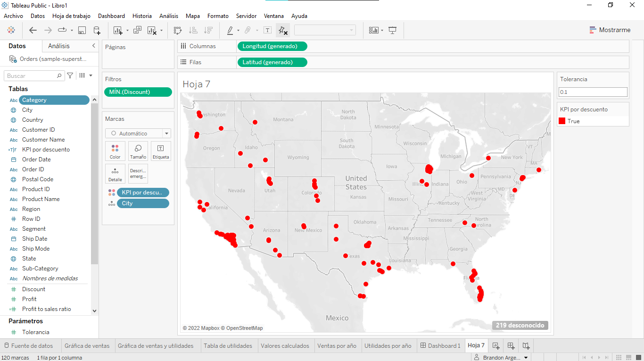Open the Mapa menu

pyautogui.click(x=193, y=16)
